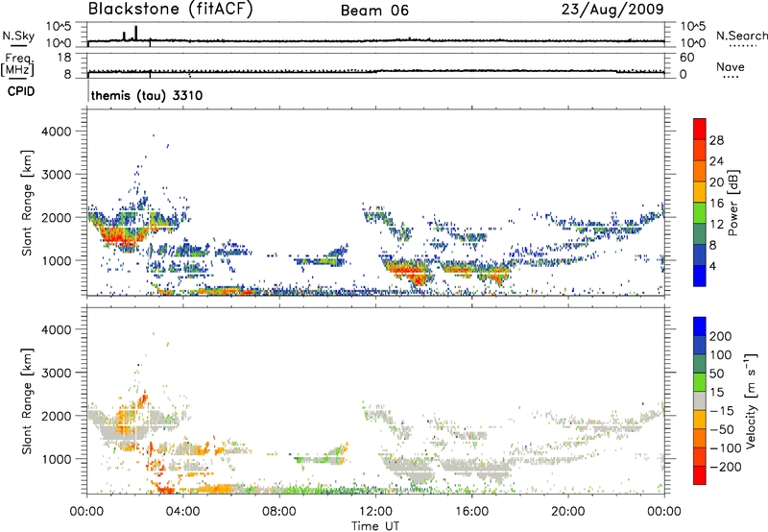Click the '60' Nave axis tick
Image resolution: width=768 pixels, height=532 pixels.
click(x=686, y=58)
